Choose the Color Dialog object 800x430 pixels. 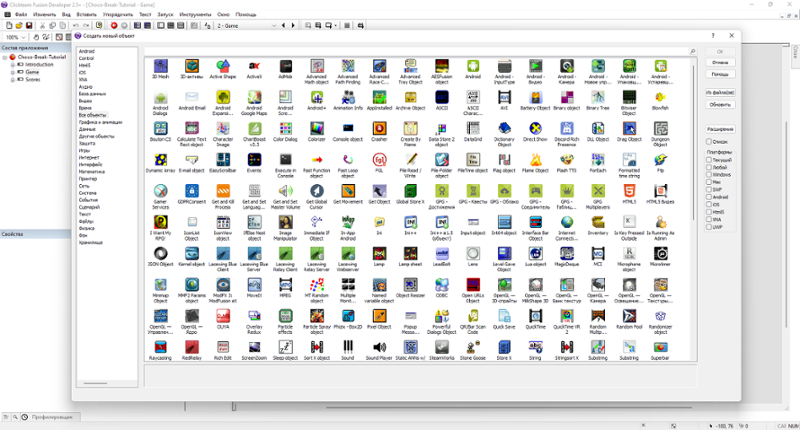point(285,128)
